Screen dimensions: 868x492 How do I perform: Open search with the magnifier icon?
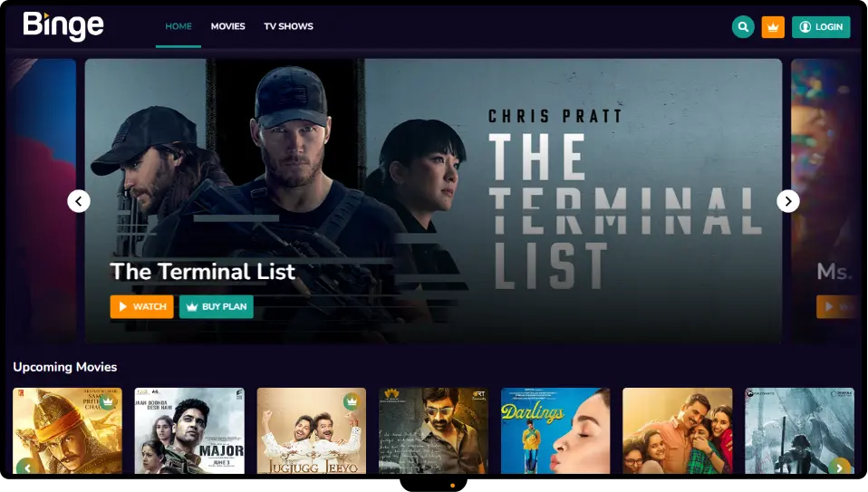743,26
